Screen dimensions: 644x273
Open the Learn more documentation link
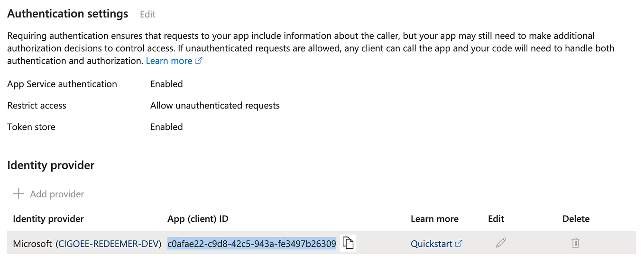pyautogui.click(x=169, y=61)
